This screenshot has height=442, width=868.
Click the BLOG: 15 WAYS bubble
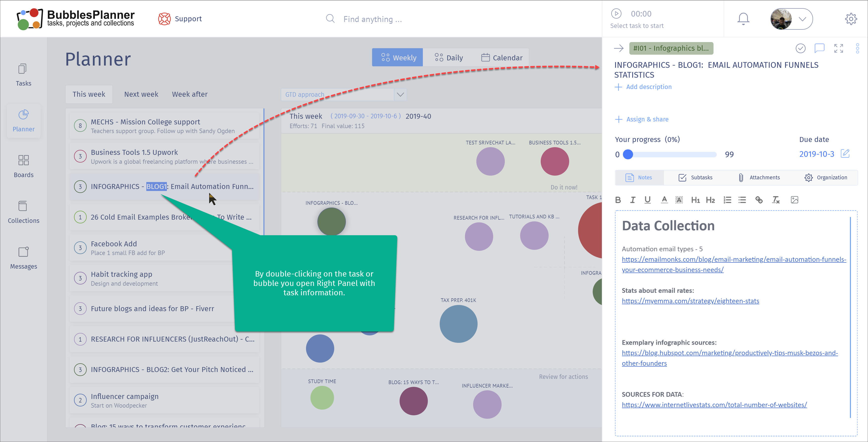point(413,401)
